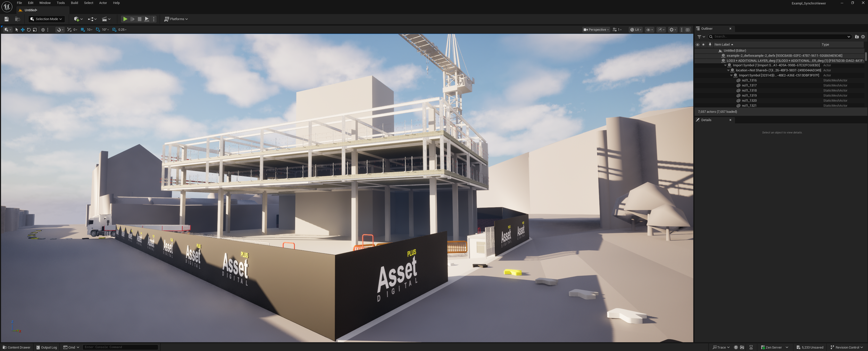Image resolution: width=868 pixels, height=351 pixels.
Task: Open the Selection Mode dropdown
Action: coord(47,19)
